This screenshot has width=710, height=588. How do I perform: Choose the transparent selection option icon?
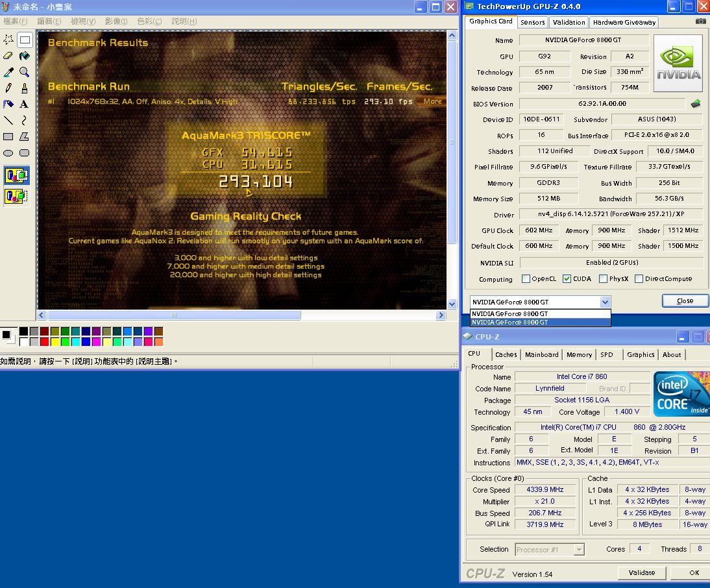pos(16,197)
